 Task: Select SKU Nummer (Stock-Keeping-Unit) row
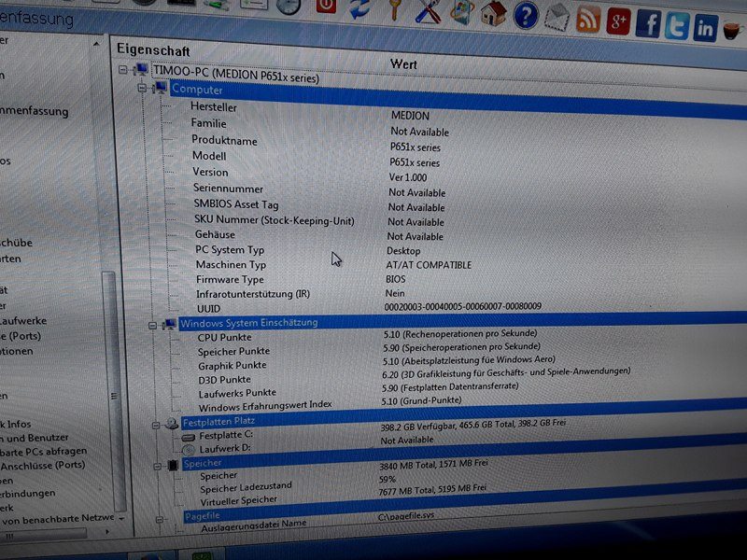(x=275, y=220)
